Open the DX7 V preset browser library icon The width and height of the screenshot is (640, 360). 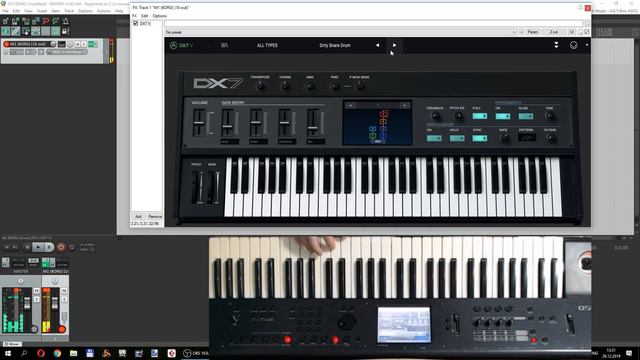(224, 45)
